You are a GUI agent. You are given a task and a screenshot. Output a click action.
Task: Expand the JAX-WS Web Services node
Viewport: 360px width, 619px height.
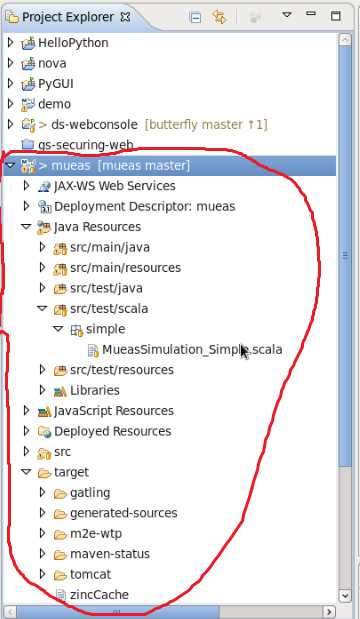(x=26, y=186)
